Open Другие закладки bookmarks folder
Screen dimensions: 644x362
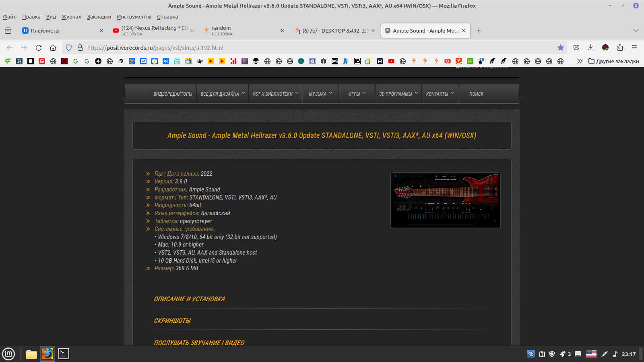pyautogui.click(x=613, y=61)
